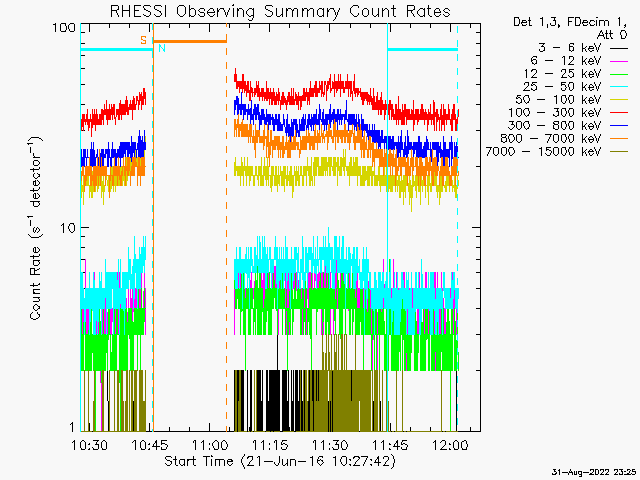Click the y-axis value 1

(x=73, y=427)
